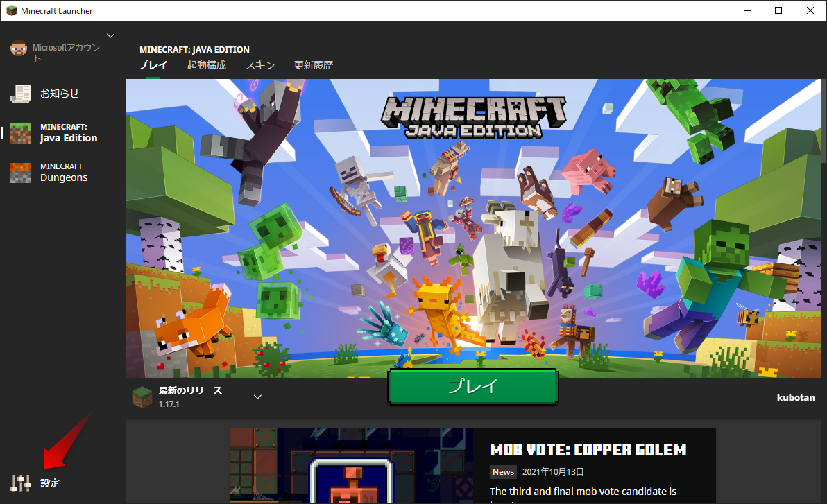Switch to the スキン tab
Image resolution: width=827 pixels, height=504 pixels.
pos(259,66)
